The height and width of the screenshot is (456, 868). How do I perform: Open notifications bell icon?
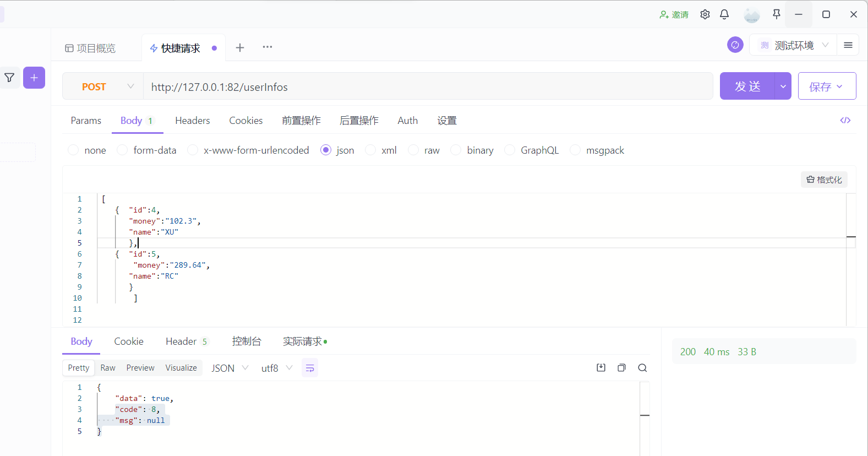tap(724, 14)
